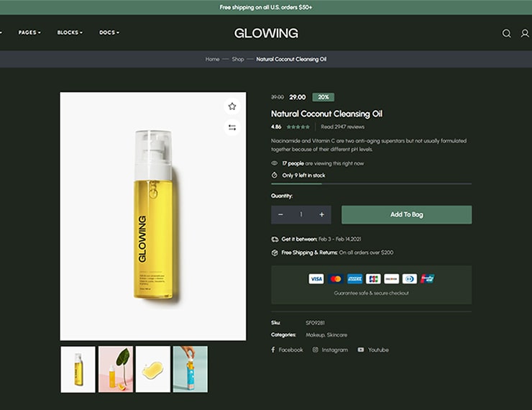Click the Mastercard payment icon

[x=335, y=278]
